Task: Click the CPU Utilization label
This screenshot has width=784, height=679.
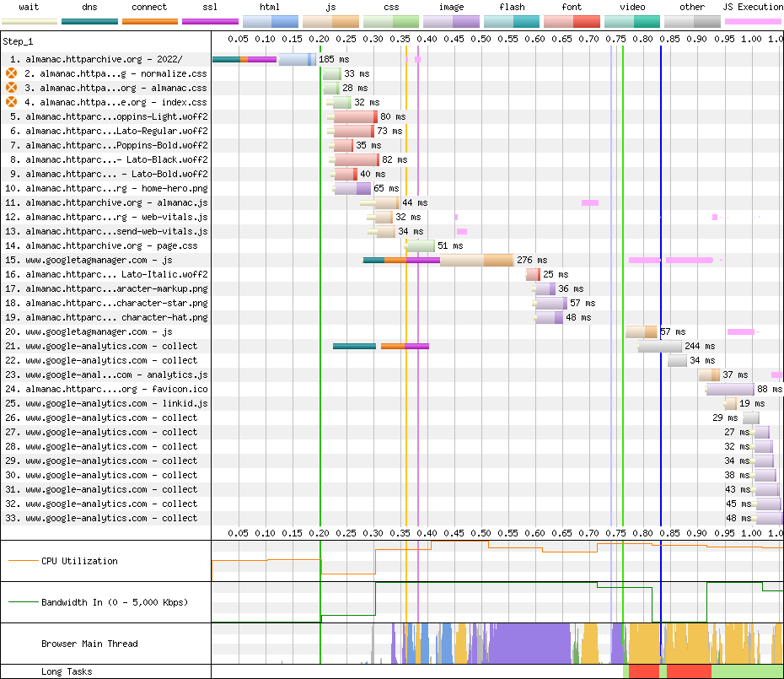Action: click(79, 562)
